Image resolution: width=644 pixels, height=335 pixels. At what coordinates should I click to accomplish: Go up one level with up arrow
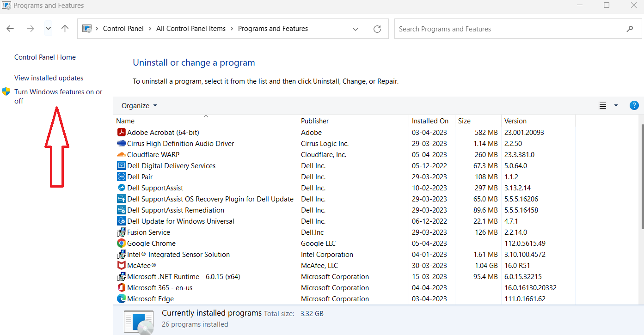point(65,29)
